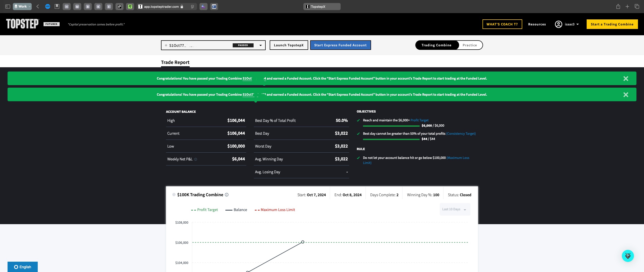Click the isaac0 profile avatar icon
The image size is (644, 272).
558,24
